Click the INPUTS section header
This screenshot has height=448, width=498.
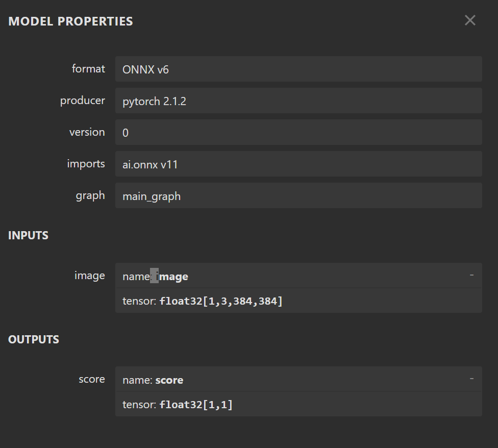point(28,235)
